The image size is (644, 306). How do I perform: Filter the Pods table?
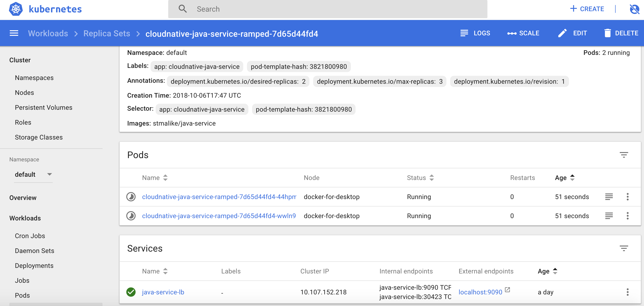[623, 155]
